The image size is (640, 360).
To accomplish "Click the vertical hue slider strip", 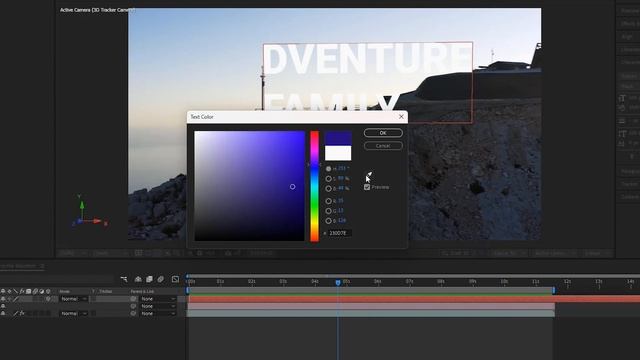I will (x=314, y=186).
